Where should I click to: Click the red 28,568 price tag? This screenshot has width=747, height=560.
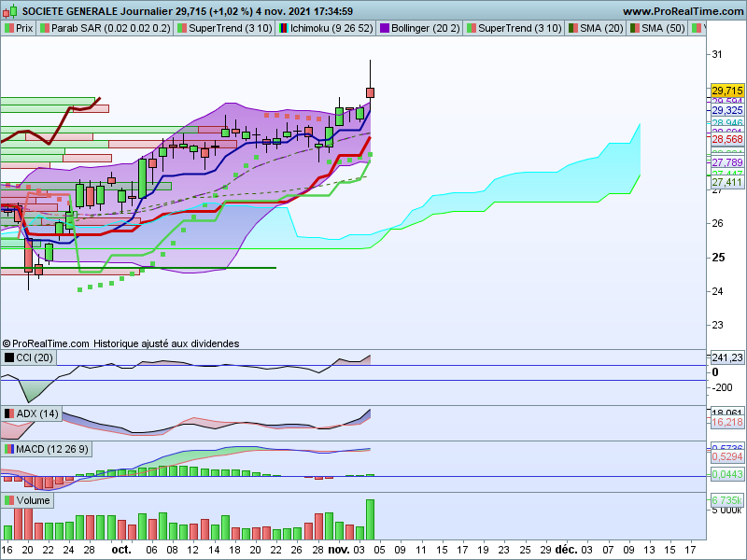[x=727, y=139]
